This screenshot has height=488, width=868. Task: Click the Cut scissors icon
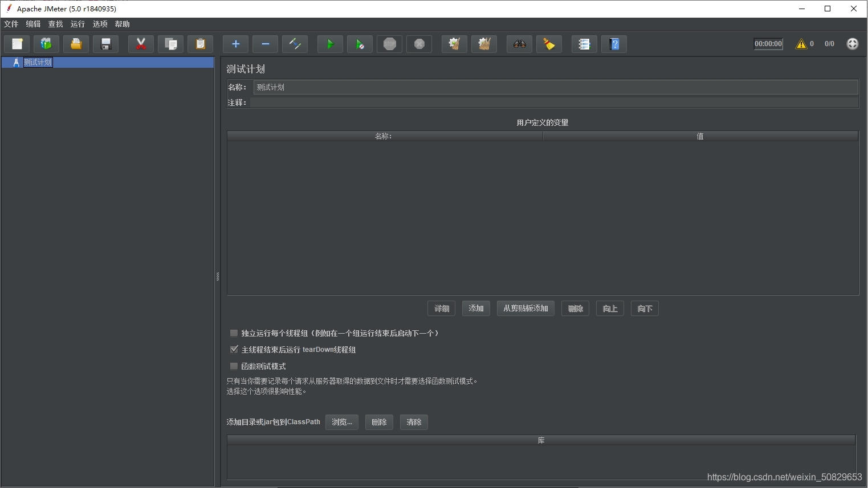tap(141, 44)
